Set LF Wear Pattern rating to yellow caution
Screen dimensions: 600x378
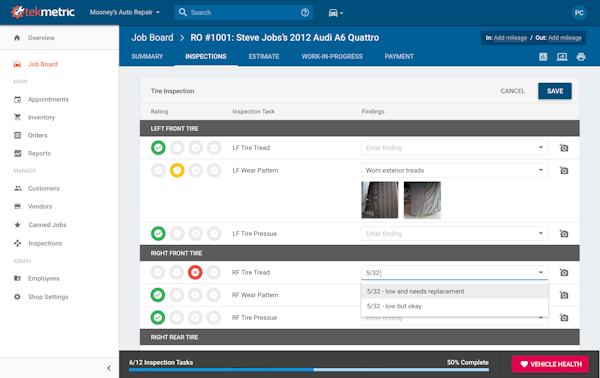tap(177, 170)
